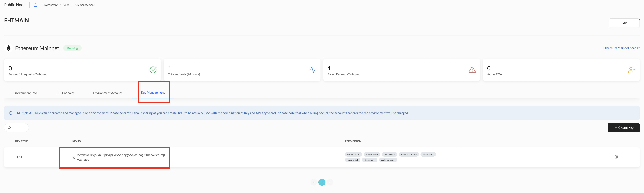Click the Environment breadcrumb link
644x193 pixels.
click(50, 5)
